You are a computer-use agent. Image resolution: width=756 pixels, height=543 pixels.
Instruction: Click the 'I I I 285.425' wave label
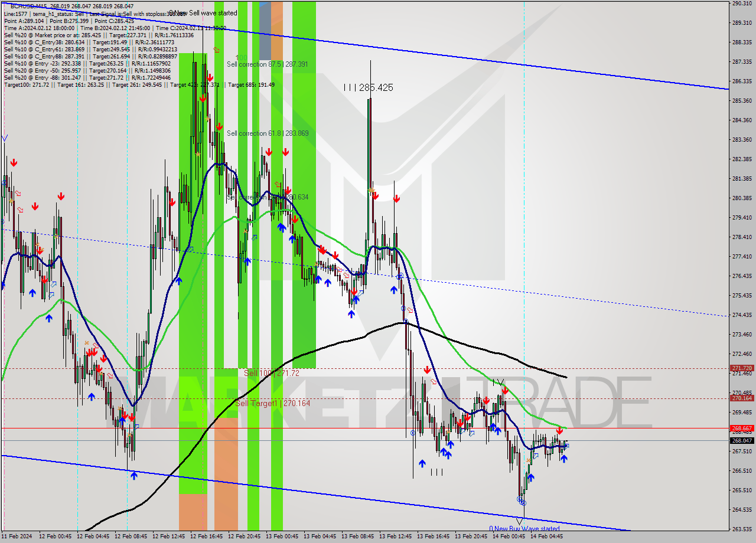click(369, 87)
